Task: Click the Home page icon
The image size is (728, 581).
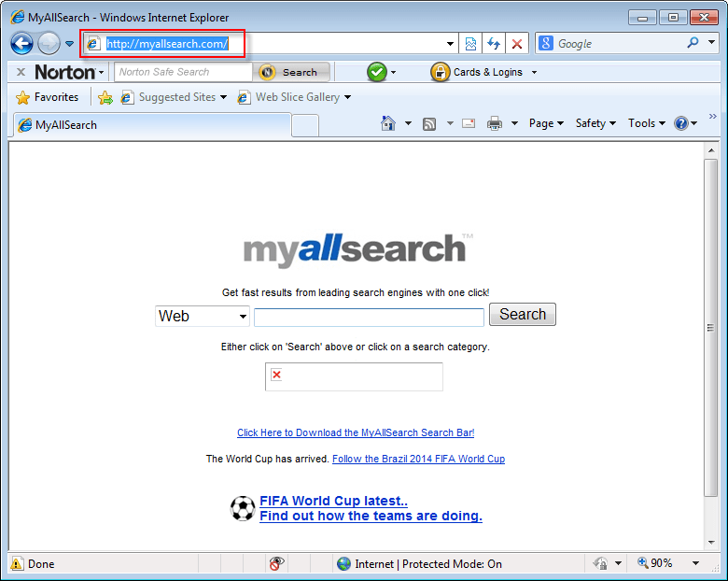Action: [388, 123]
